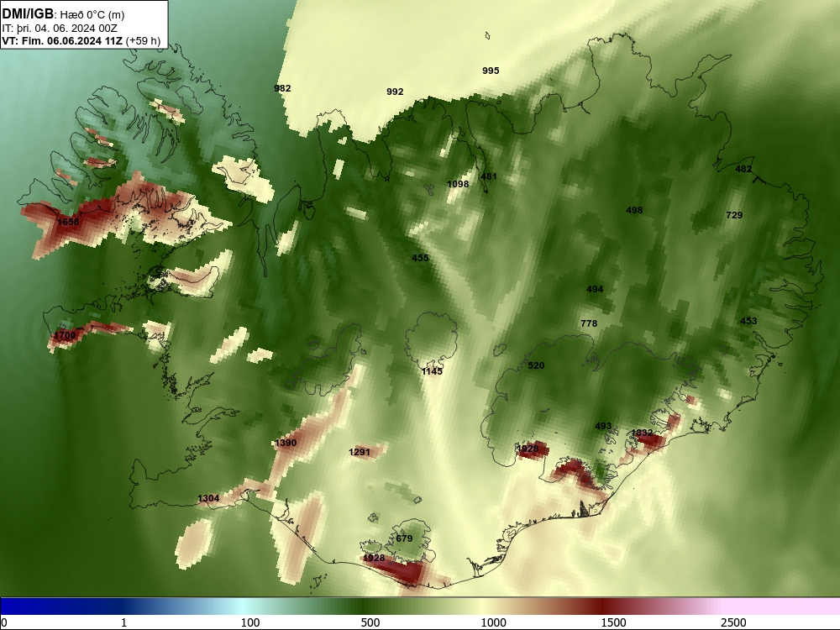Click the 1291 height value
Image resolution: width=840 pixels, height=630 pixels.
click(x=360, y=452)
